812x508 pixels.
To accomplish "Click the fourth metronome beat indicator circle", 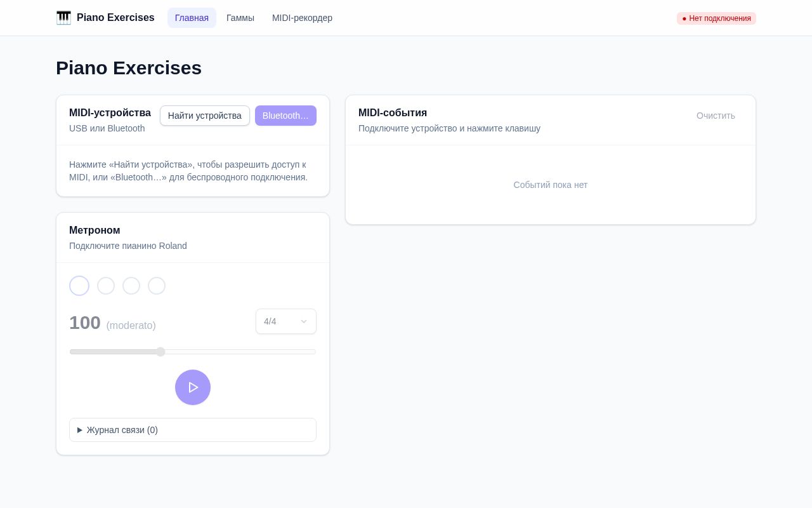I will 157,286.
